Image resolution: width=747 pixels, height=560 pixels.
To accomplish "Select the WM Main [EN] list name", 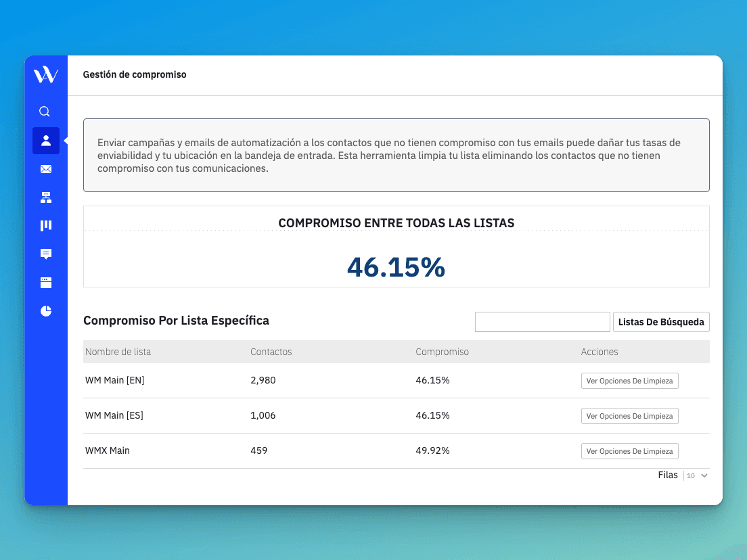I will 115,380.
